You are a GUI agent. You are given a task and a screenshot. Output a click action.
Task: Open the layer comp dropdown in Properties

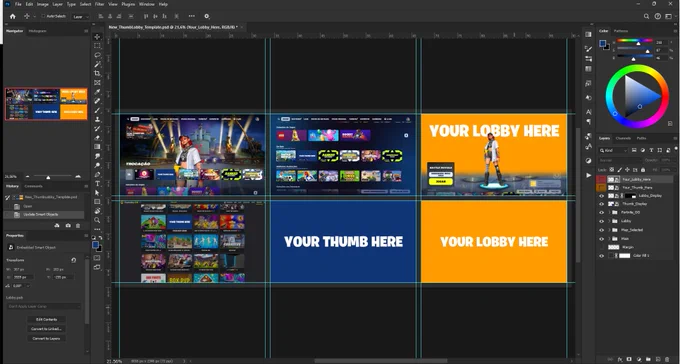coord(44,306)
